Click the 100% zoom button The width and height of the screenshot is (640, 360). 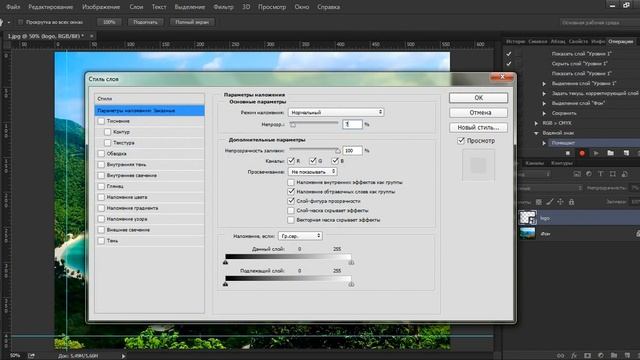pyautogui.click(x=109, y=22)
